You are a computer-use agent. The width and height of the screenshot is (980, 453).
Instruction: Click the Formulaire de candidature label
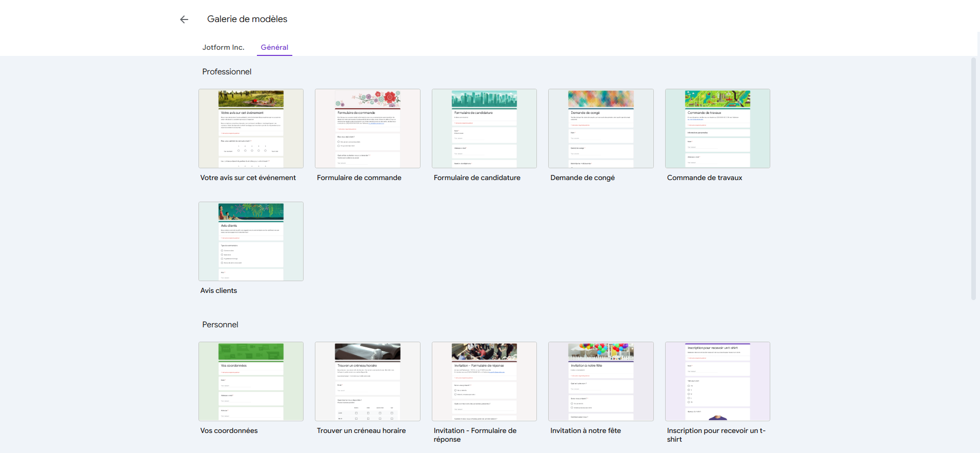coord(477,178)
